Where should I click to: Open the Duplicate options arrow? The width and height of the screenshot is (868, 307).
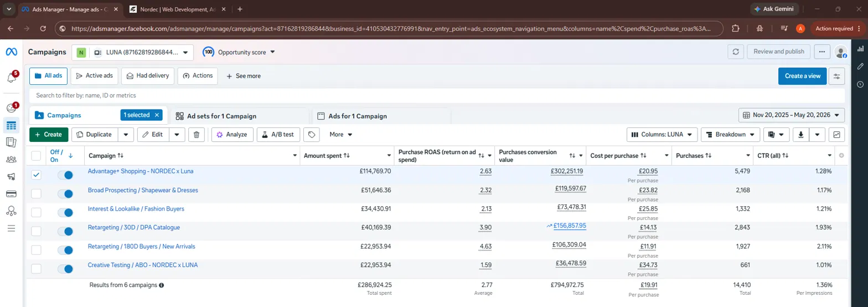coord(127,134)
